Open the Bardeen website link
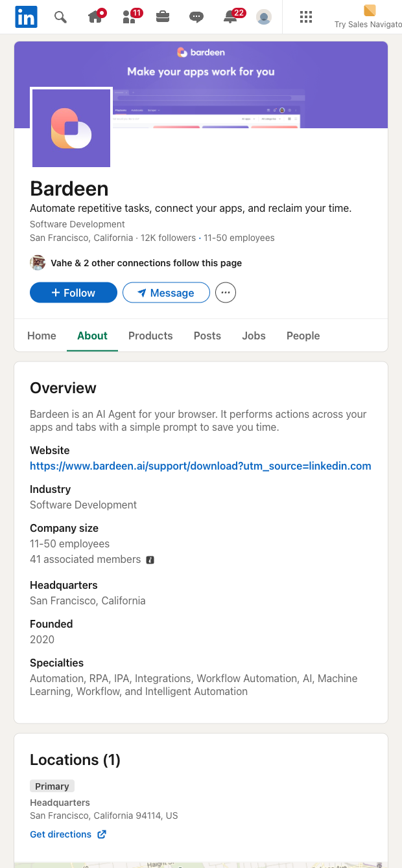The width and height of the screenshot is (402, 868). click(x=200, y=466)
